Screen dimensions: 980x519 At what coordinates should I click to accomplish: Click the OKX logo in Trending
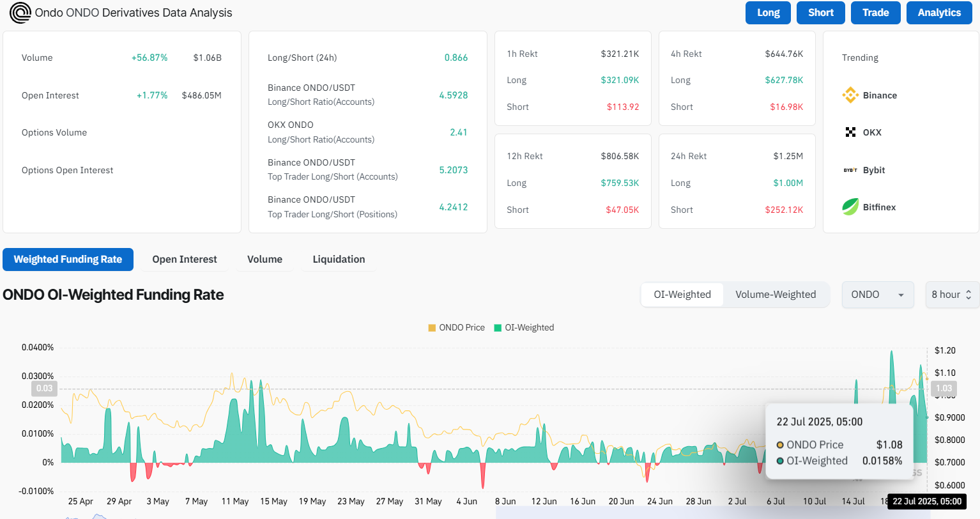[x=850, y=132]
